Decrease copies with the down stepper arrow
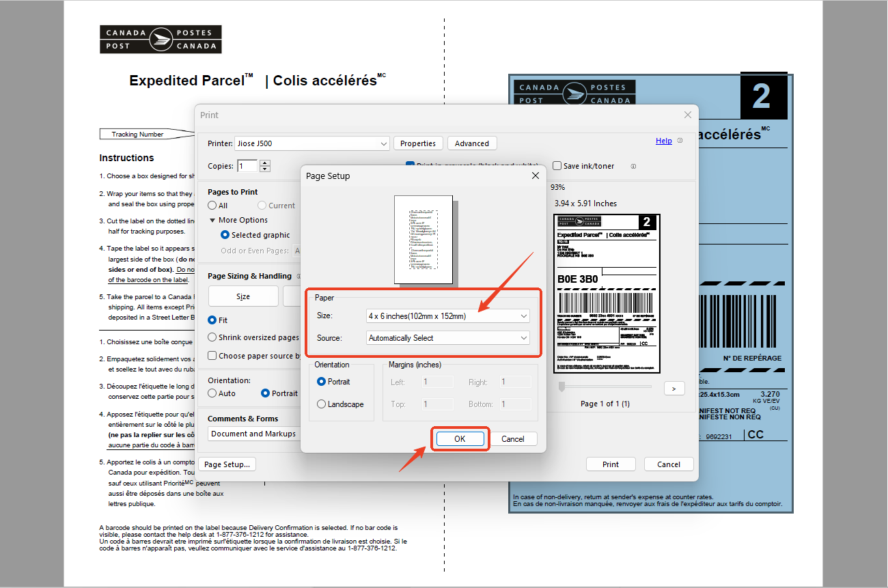Viewport: 888px width, 588px height. [x=265, y=169]
